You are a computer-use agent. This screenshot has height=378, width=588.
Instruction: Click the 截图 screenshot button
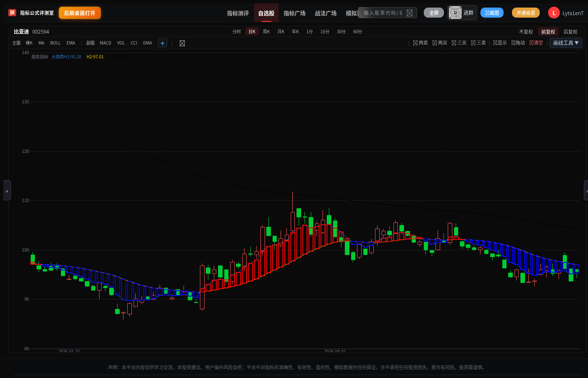pyautogui.click(x=492, y=13)
